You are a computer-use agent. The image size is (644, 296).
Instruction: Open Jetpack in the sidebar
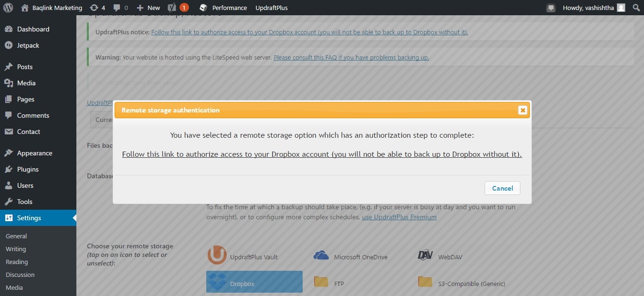[x=38, y=45]
